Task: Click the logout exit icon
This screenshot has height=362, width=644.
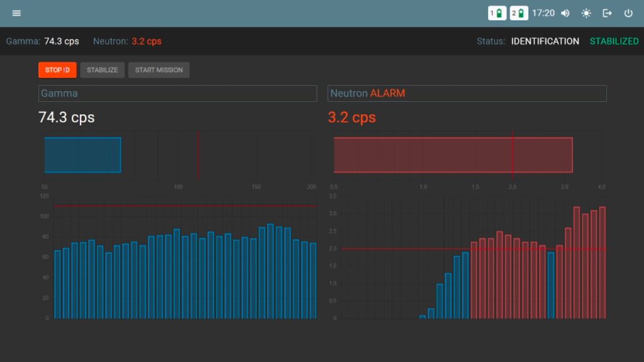Action: [607, 13]
